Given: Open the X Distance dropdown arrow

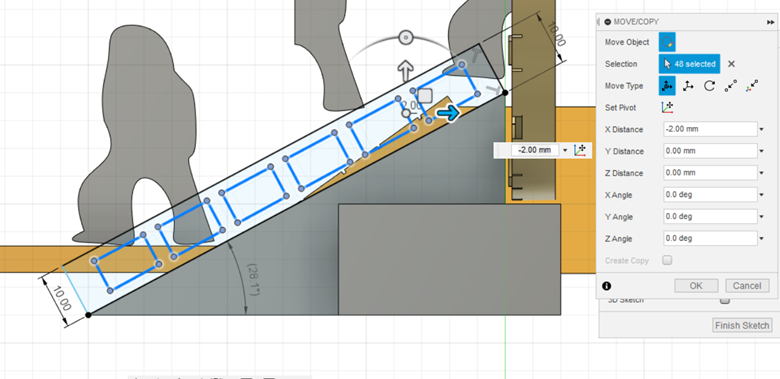Looking at the screenshot, I should pos(762,130).
